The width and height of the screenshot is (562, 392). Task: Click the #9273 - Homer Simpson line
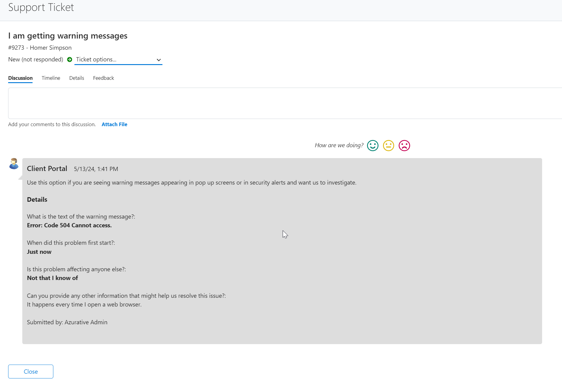(40, 48)
